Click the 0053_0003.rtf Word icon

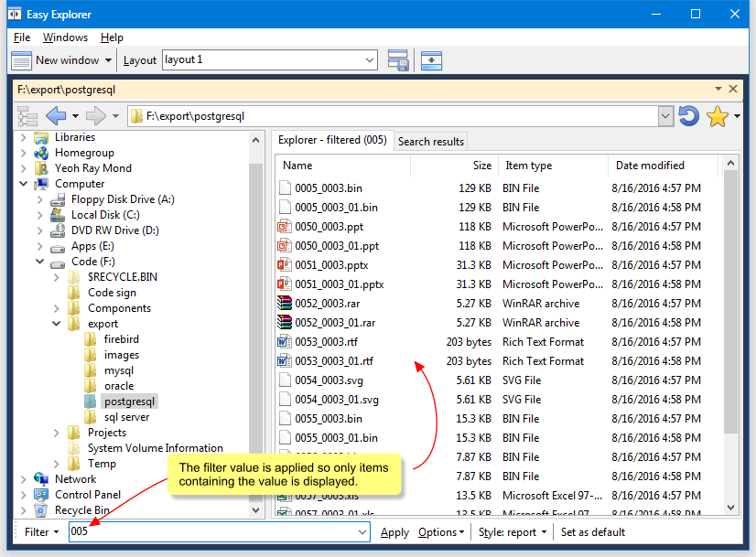pos(285,342)
